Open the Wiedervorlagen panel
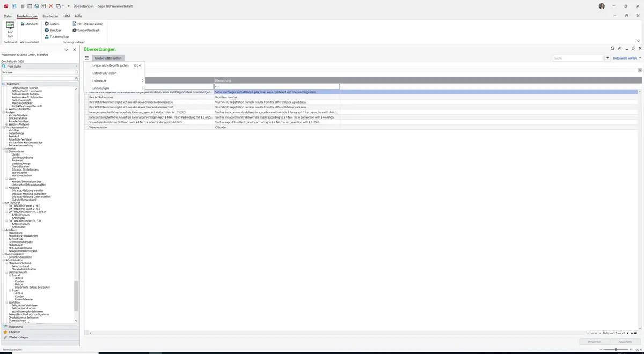This screenshot has height=354, width=644. click(40, 337)
